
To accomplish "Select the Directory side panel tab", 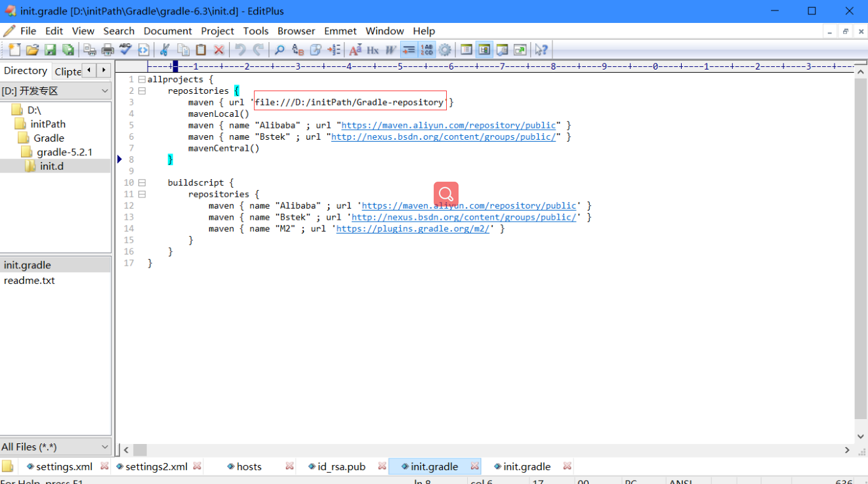I will click(x=26, y=71).
